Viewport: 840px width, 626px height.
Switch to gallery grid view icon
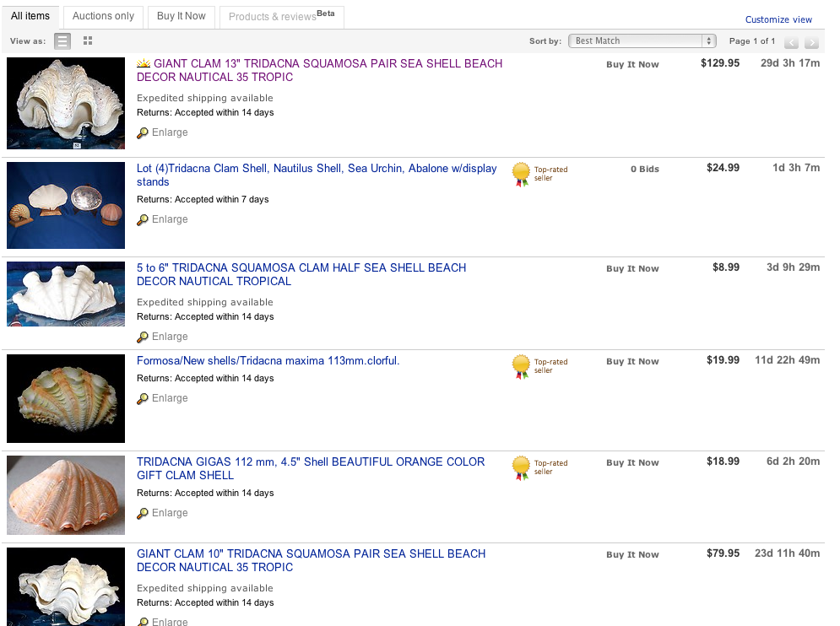click(x=88, y=40)
